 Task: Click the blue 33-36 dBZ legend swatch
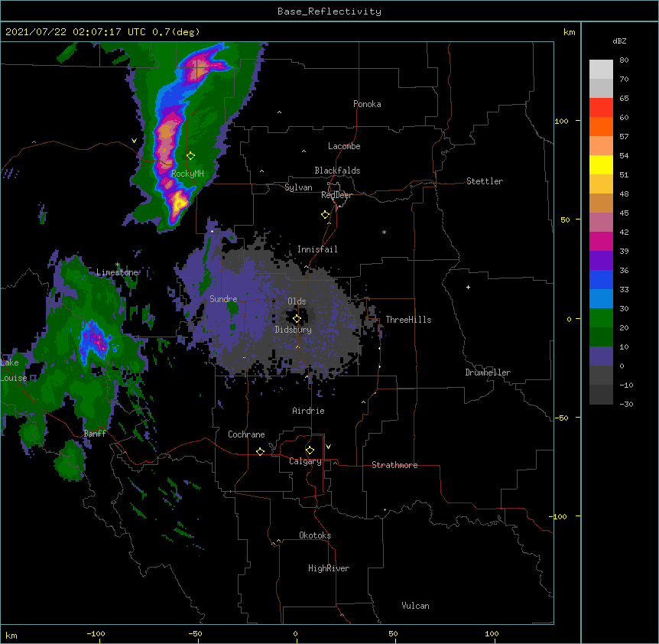coord(601,279)
